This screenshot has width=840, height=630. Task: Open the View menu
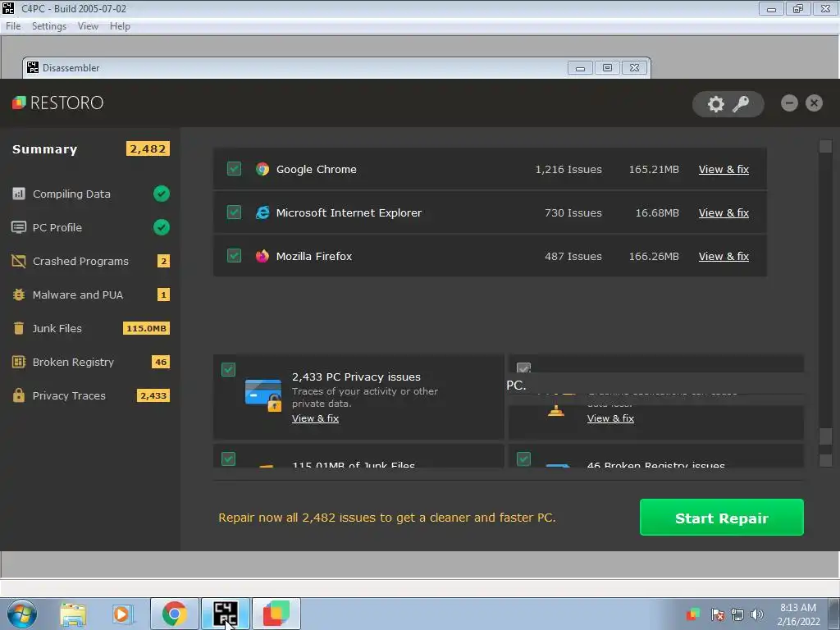(88, 26)
